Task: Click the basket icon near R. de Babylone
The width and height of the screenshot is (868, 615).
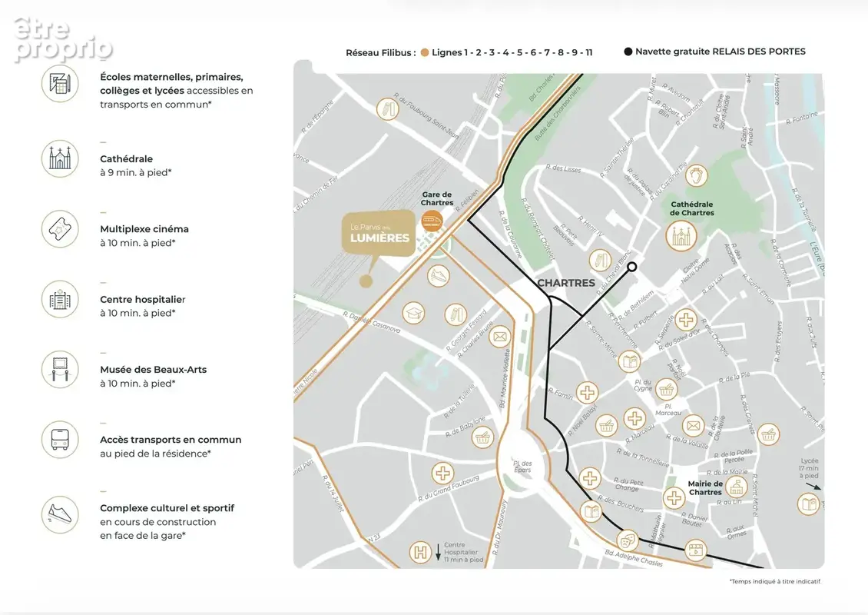Action: [482, 437]
